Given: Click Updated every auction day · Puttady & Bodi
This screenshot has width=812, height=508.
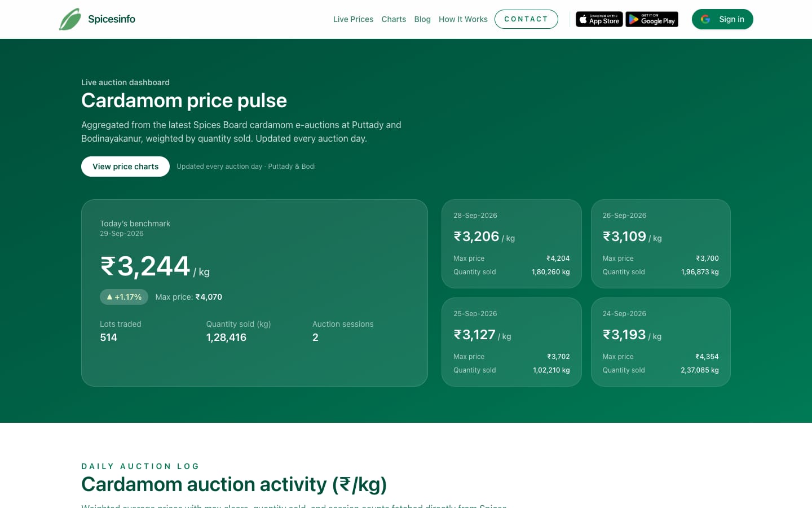Looking at the screenshot, I should tap(246, 167).
